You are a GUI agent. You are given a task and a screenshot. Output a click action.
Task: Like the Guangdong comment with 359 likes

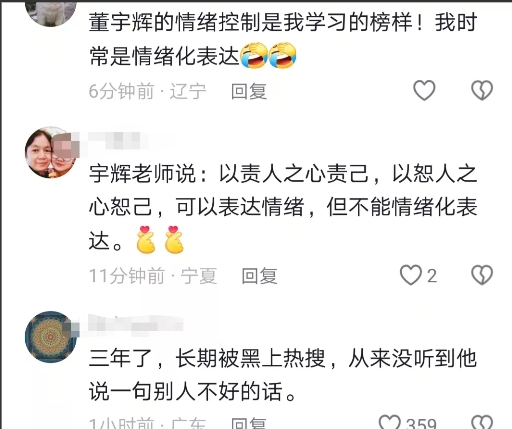[x=390, y=422]
